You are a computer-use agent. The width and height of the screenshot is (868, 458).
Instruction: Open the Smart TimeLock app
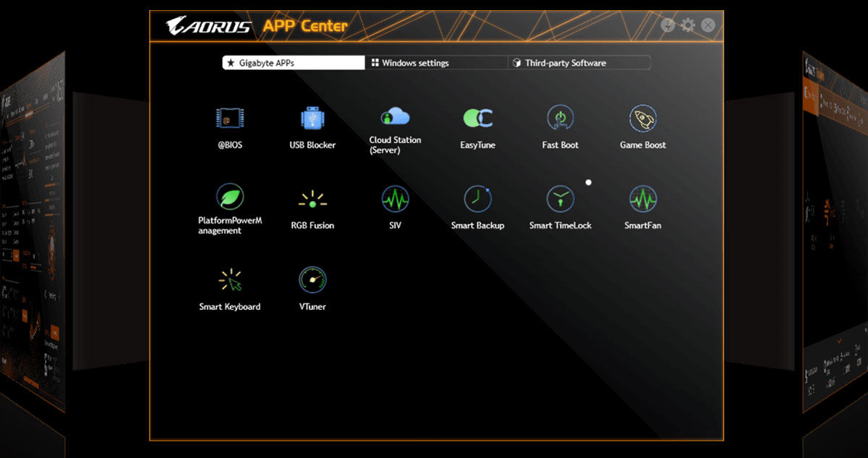click(560, 198)
